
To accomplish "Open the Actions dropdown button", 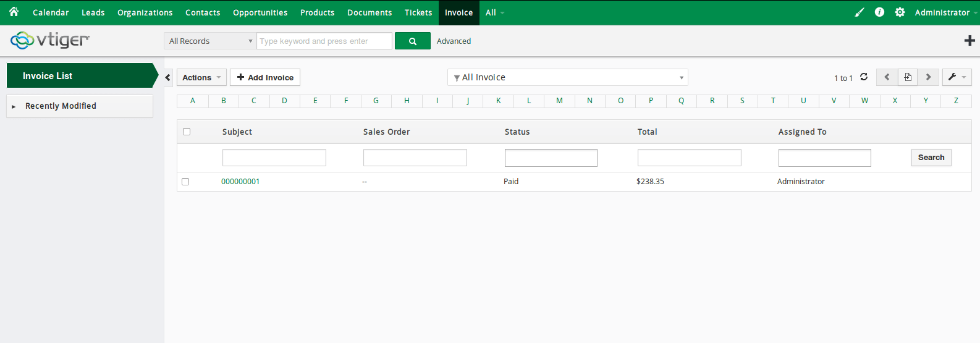I will coord(201,77).
